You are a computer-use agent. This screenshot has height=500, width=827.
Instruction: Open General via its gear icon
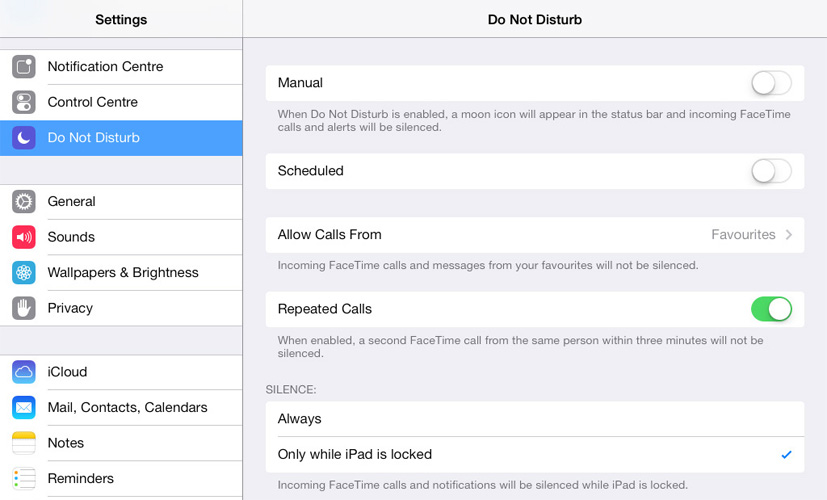tap(24, 201)
